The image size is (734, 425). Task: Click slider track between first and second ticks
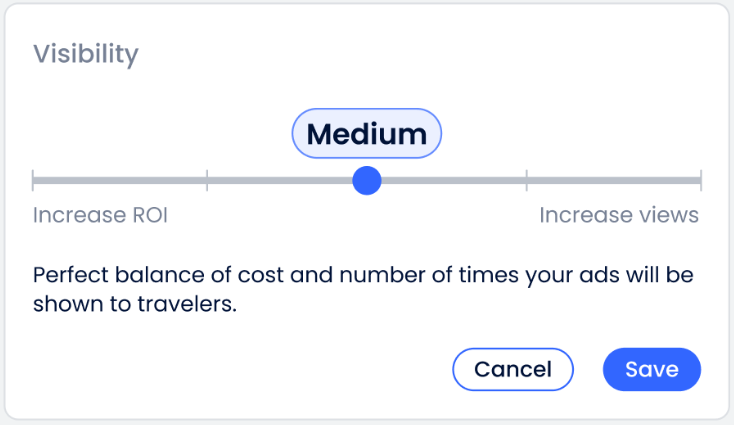click(120, 181)
